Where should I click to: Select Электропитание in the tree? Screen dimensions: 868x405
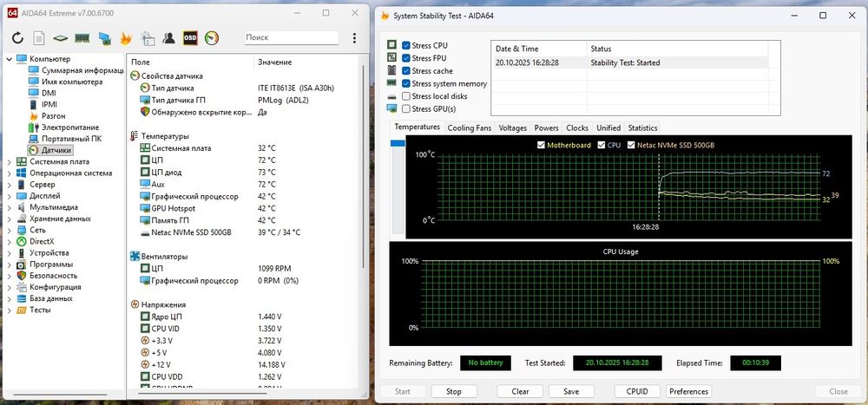70,127
